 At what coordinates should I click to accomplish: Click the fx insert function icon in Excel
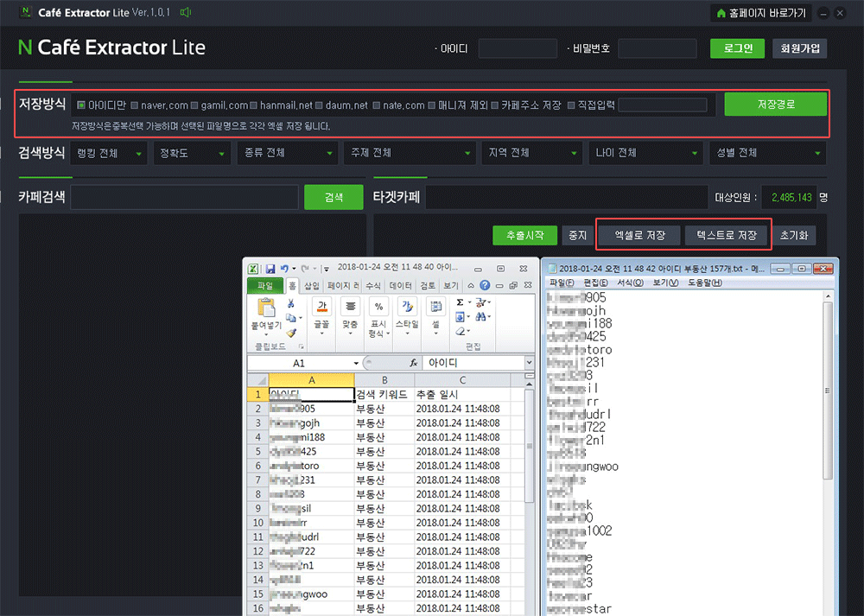point(413,363)
